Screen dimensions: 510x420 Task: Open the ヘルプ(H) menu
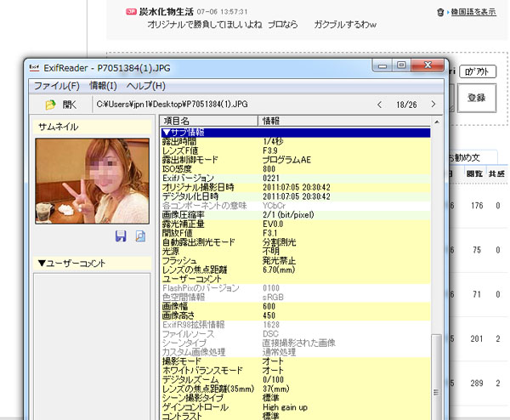coord(145,86)
